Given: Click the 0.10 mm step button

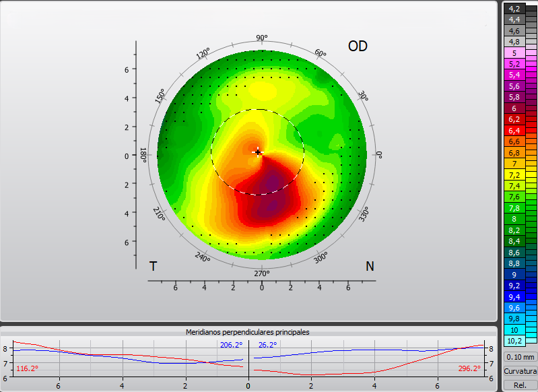Looking at the screenshot, I should [520, 357].
